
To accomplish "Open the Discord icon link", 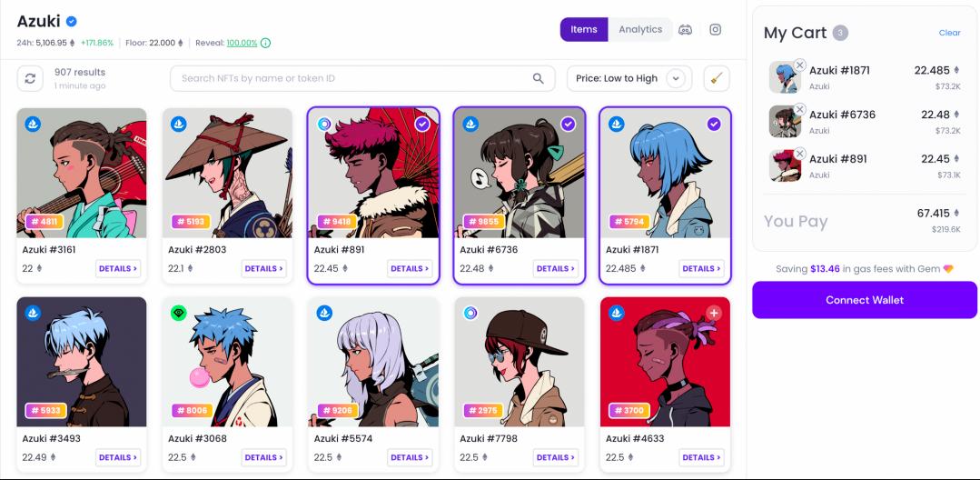I will pyautogui.click(x=686, y=29).
